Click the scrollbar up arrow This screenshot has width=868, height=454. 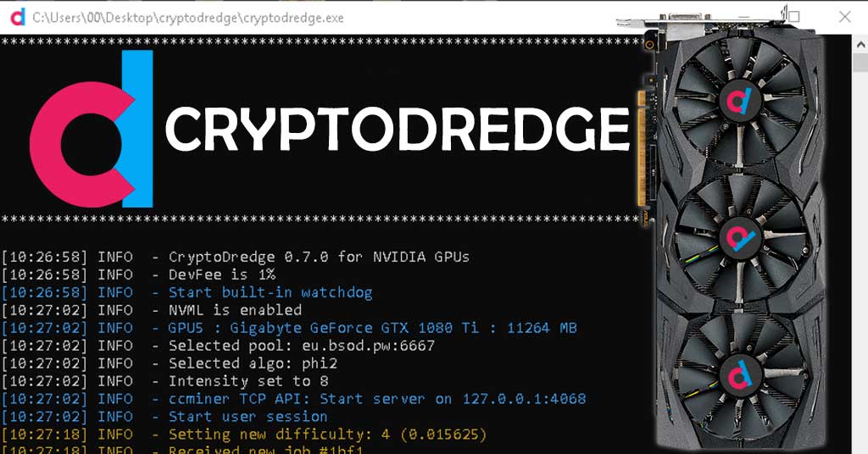[861, 44]
